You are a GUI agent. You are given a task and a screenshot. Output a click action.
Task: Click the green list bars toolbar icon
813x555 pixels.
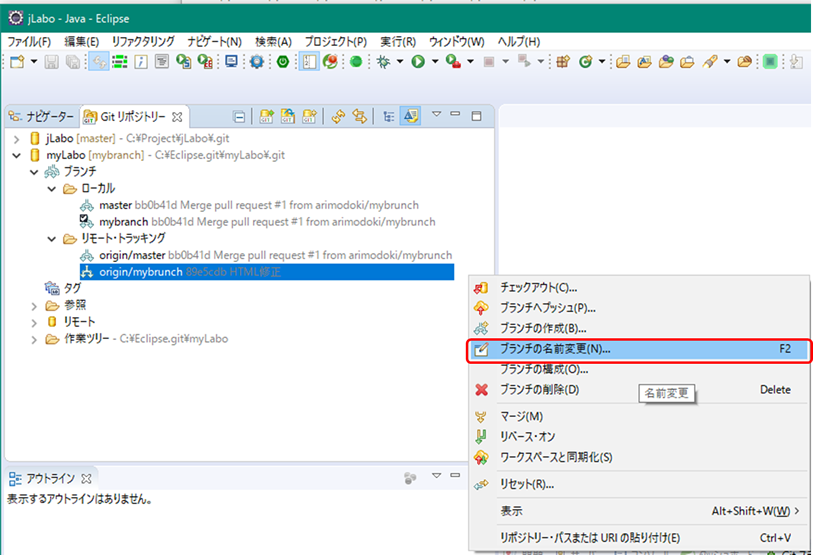[x=120, y=62]
